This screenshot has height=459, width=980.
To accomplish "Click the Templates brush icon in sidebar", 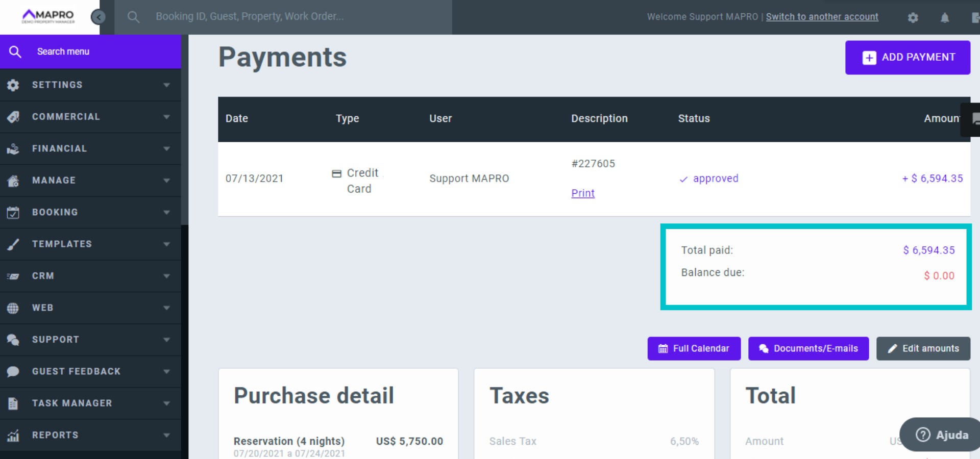I will coord(13,244).
